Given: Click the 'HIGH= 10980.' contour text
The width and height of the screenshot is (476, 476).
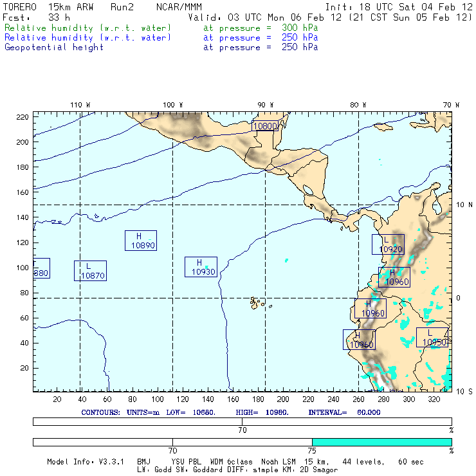Looking at the screenshot, I should pyautogui.click(x=262, y=412).
